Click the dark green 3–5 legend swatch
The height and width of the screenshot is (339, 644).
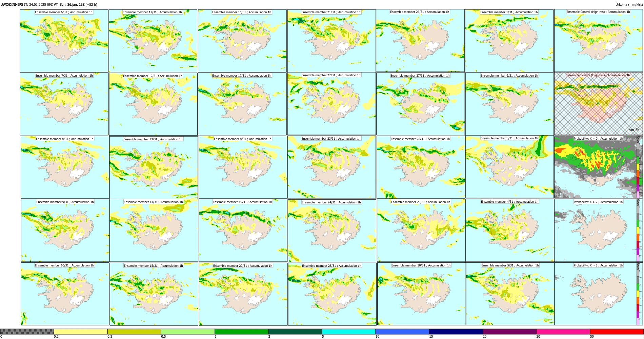coord(295,332)
